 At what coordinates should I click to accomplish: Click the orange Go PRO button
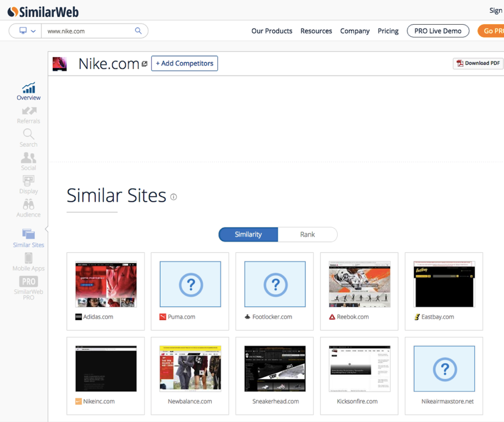[492, 31]
